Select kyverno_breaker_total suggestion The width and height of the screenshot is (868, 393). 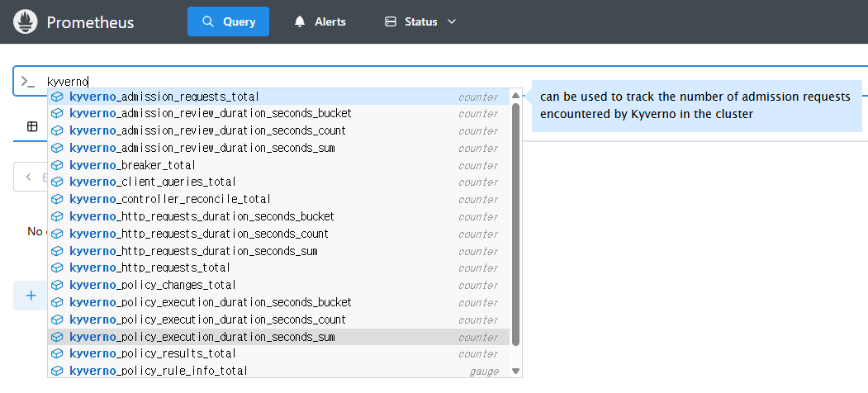tap(278, 165)
